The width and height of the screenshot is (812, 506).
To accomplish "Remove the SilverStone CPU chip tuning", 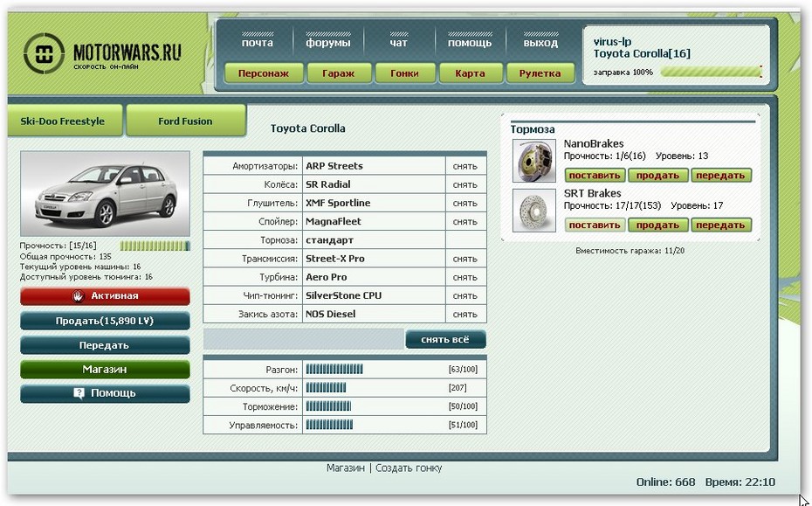I will (465, 296).
